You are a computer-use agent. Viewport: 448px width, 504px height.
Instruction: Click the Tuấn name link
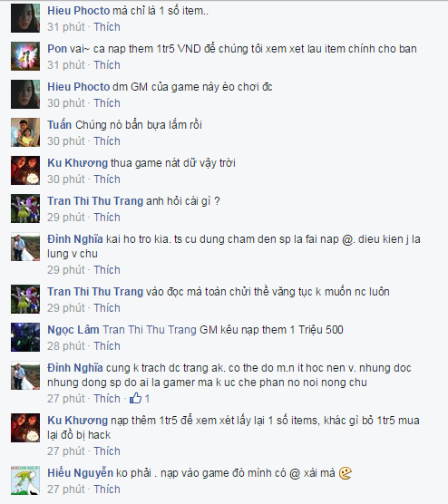[60, 125]
